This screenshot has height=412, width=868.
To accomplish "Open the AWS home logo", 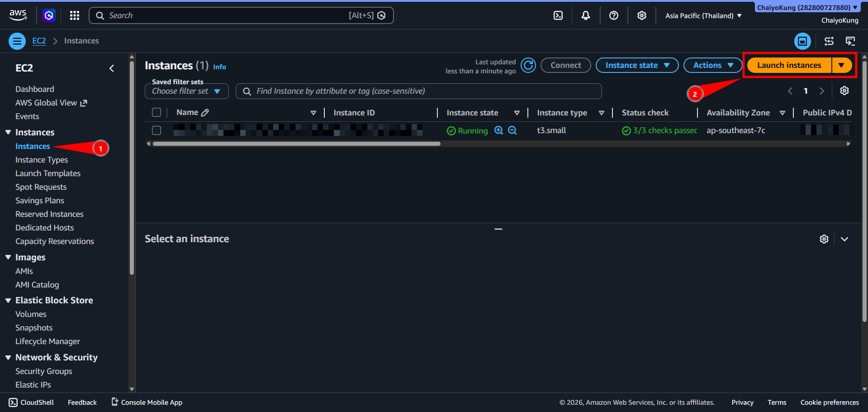I will [18, 15].
